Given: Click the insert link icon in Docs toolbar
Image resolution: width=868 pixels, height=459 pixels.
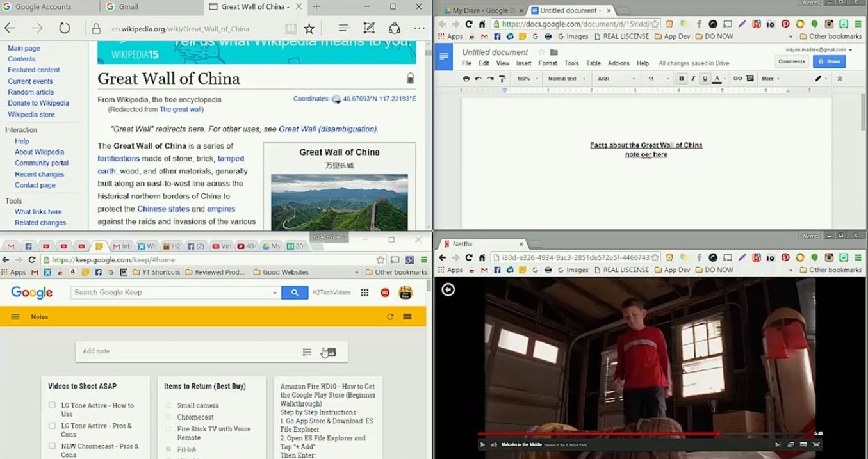Looking at the screenshot, I should click(x=737, y=79).
